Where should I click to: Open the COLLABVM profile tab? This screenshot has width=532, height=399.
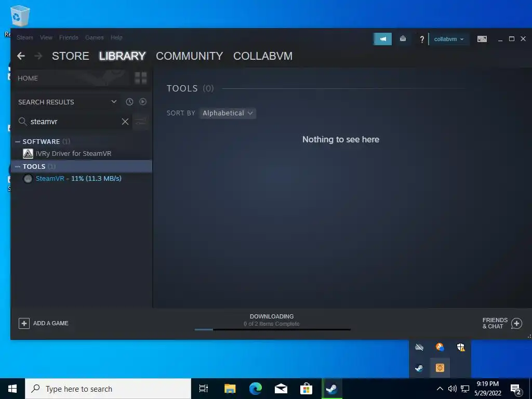pos(263,56)
